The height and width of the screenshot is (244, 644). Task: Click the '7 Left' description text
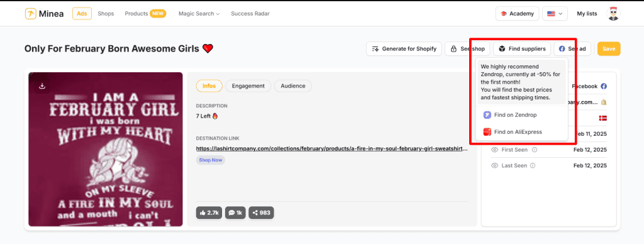tap(207, 116)
